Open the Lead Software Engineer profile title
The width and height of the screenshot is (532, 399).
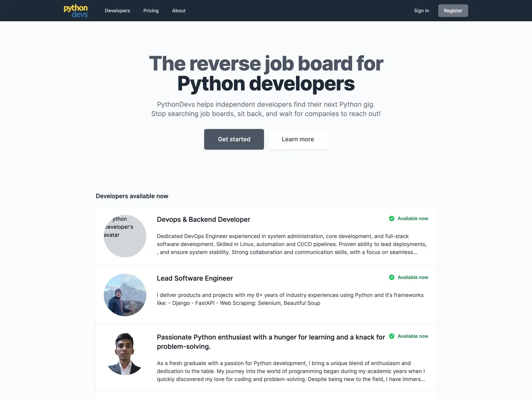[195, 278]
